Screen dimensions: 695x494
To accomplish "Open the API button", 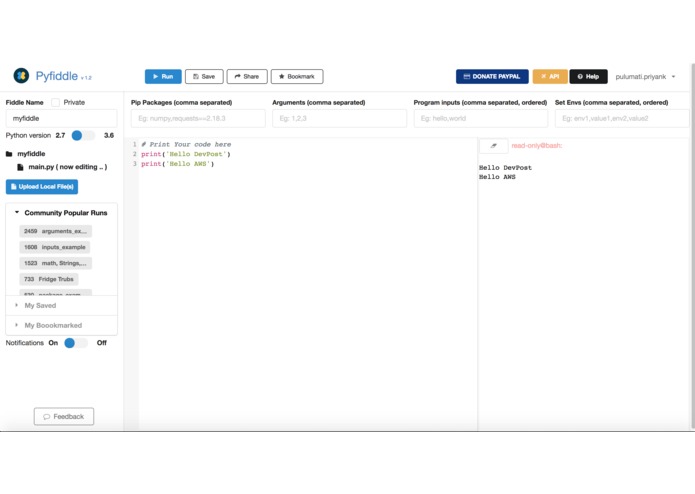I will (x=550, y=77).
